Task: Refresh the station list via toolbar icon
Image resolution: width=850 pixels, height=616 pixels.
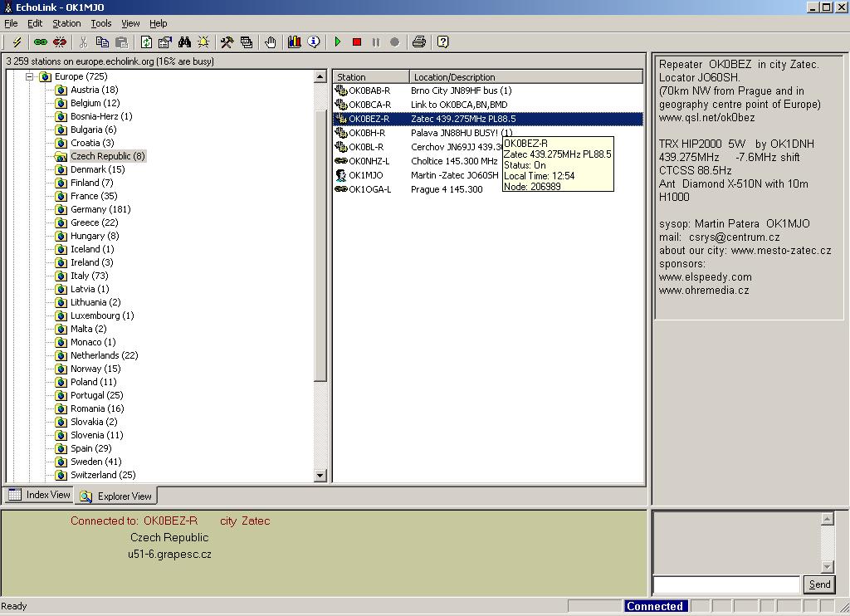Action: point(146,42)
